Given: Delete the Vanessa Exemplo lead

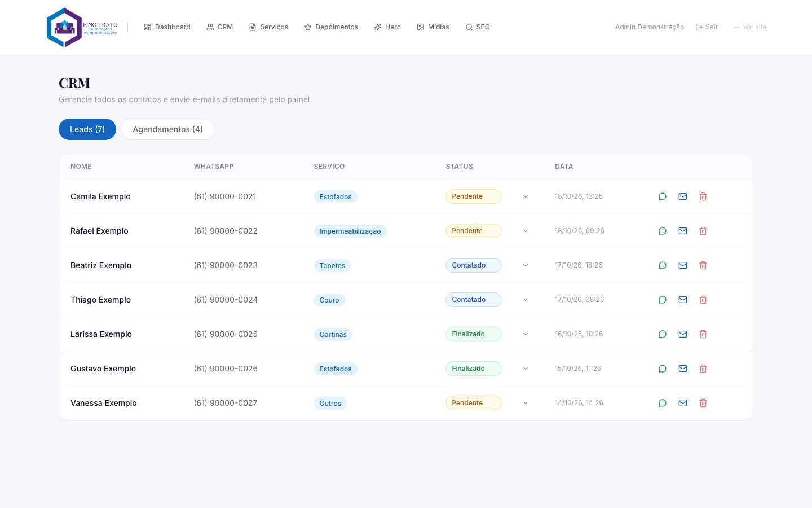Looking at the screenshot, I should tap(703, 403).
